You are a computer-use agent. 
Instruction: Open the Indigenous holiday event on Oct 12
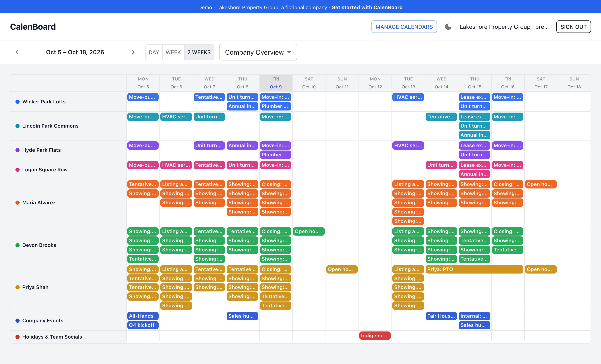375,335
